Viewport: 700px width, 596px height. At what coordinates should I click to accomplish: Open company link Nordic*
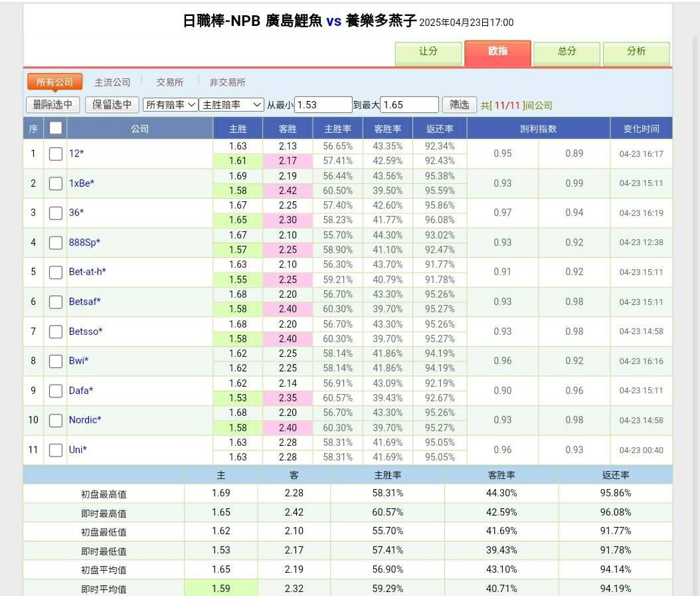pyautogui.click(x=85, y=420)
